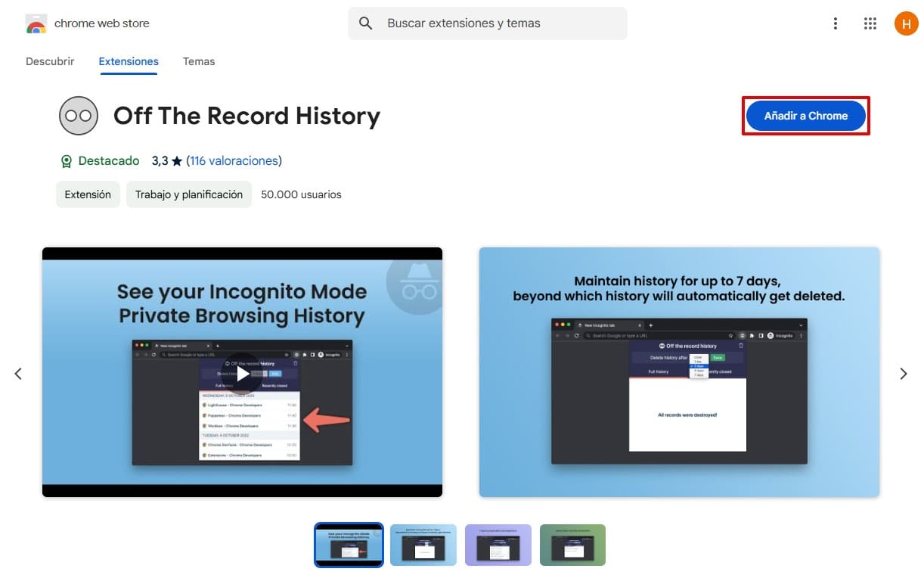Select the first carousel thumbnail
The width and height of the screenshot is (924, 581).
tap(349, 545)
